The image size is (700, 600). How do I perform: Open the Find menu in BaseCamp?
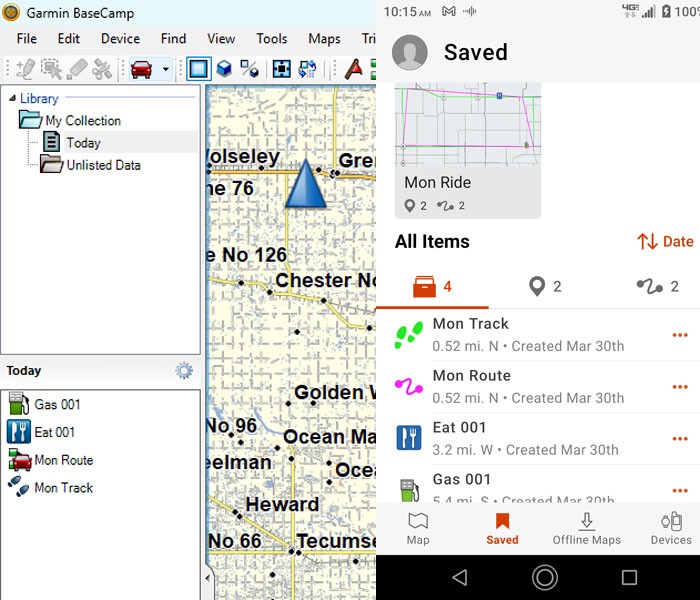174,39
